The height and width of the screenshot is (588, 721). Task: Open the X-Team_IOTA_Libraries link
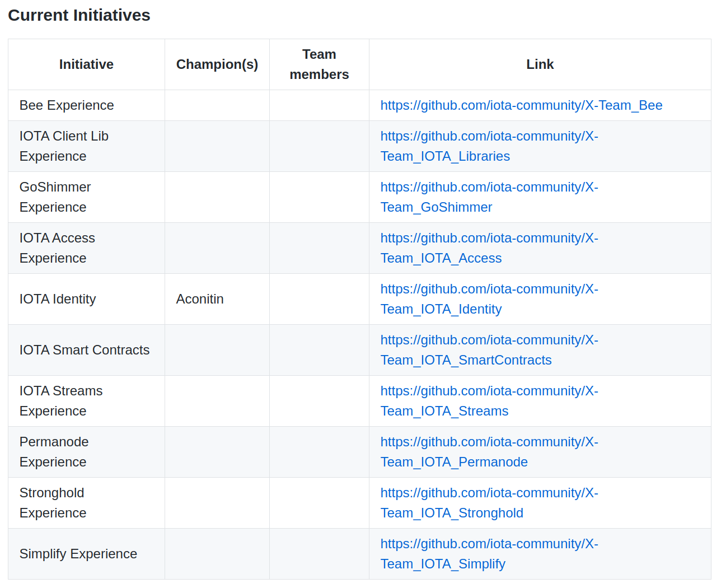[489, 146]
